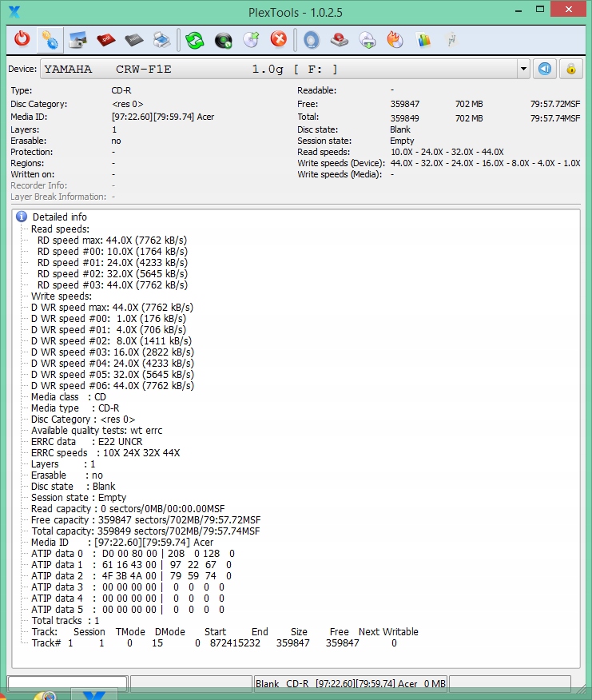Select 'Available quality tests: wt errc' row
The image size is (592, 700).
click(x=97, y=431)
